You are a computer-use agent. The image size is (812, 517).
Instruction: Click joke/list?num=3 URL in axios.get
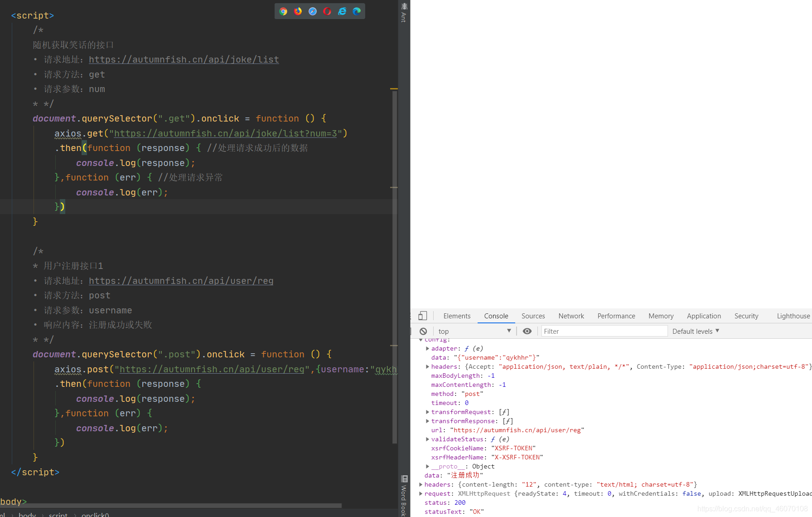[x=225, y=133]
